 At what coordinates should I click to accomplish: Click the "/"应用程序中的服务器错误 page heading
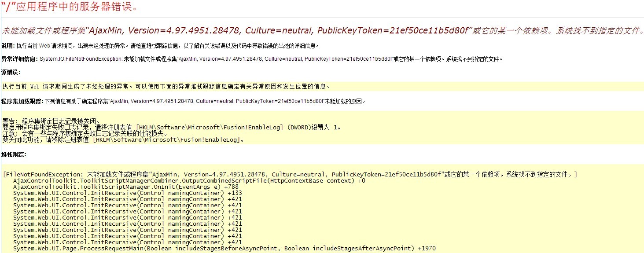click(x=70, y=7)
